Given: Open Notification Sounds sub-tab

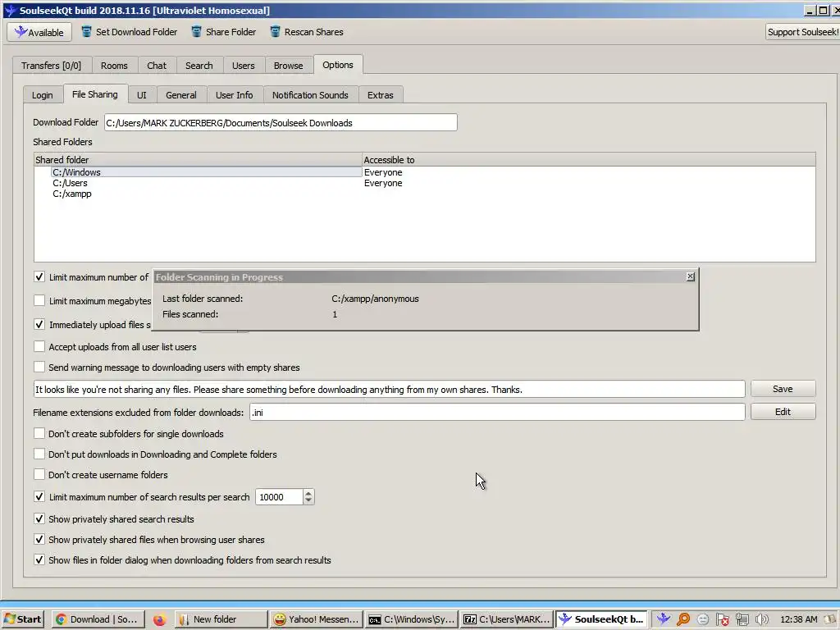Looking at the screenshot, I should point(310,95).
